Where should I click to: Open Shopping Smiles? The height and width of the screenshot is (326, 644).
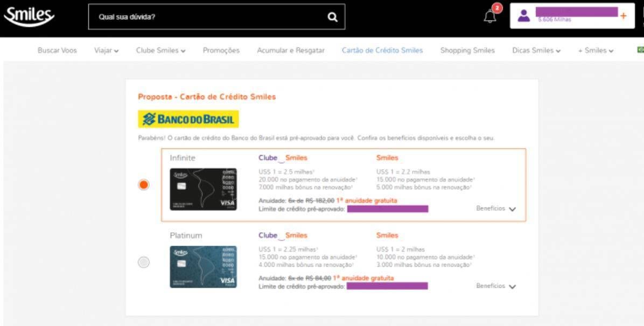467,51
